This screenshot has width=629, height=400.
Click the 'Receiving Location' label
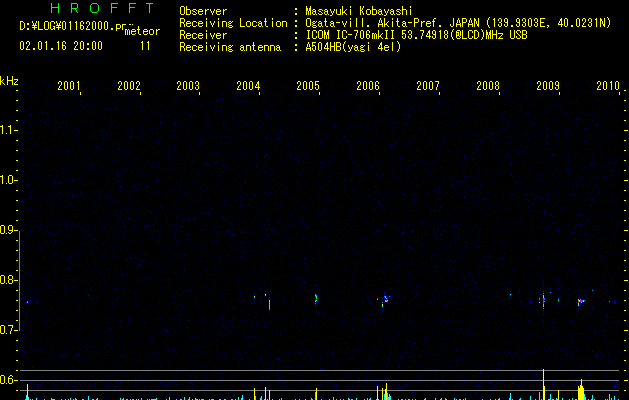[233, 23]
